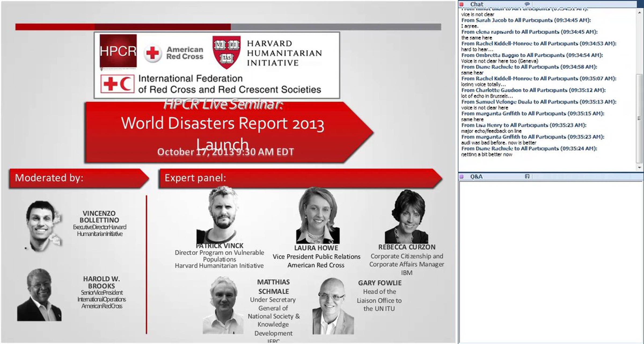The image size is (644, 344).
Task: Click the name 'MATTHIAS SCHMALE'
Action: click(273, 287)
